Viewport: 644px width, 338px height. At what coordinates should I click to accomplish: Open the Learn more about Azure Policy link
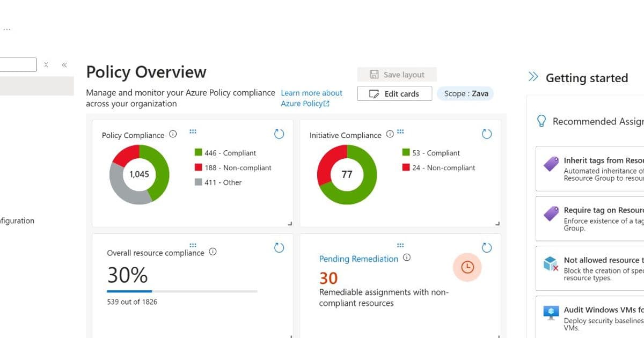(x=312, y=98)
